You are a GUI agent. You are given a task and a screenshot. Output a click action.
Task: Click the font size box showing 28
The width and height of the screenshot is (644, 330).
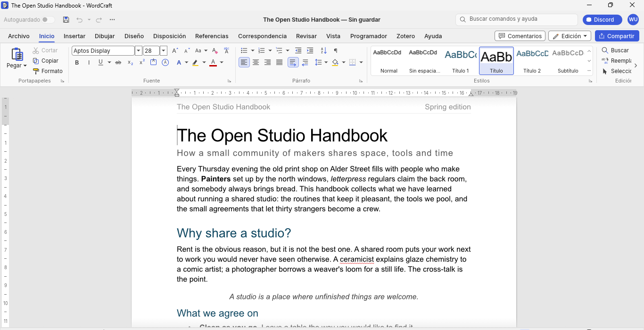[151, 51]
